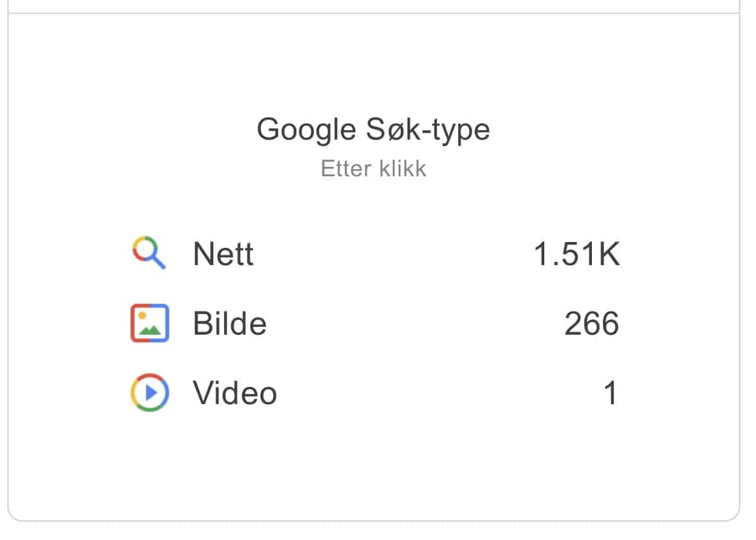Viewport: 756px width, 540px height.
Task: Select the Bilde search type label
Action: (x=230, y=324)
